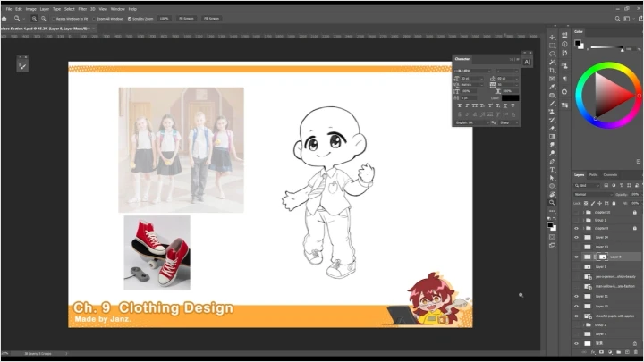
Task: Toggle the Scrubby Zoom checkbox
Action: coord(129,18)
